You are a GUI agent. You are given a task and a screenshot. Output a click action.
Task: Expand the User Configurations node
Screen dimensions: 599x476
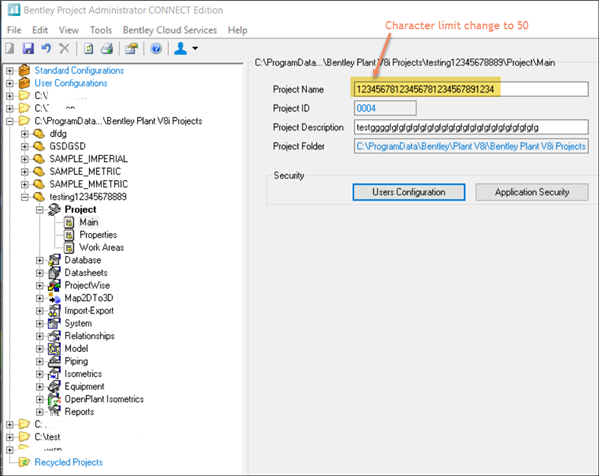(10, 83)
